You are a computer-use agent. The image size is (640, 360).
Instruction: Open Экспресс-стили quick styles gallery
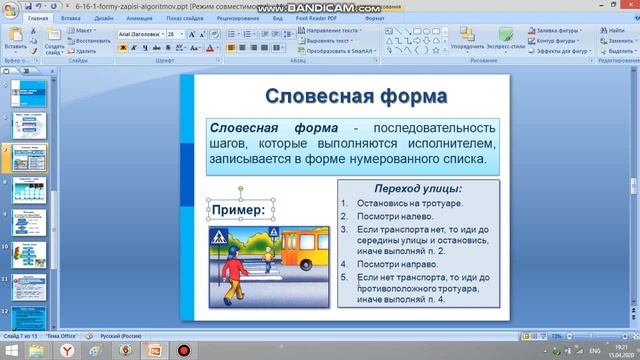pos(505,39)
